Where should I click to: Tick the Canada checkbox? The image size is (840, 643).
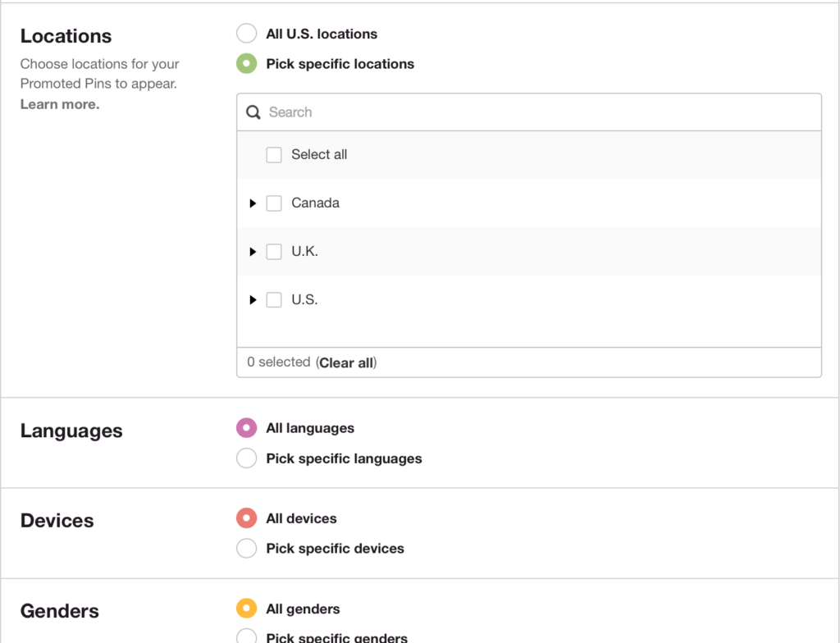(x=274, y=203)
